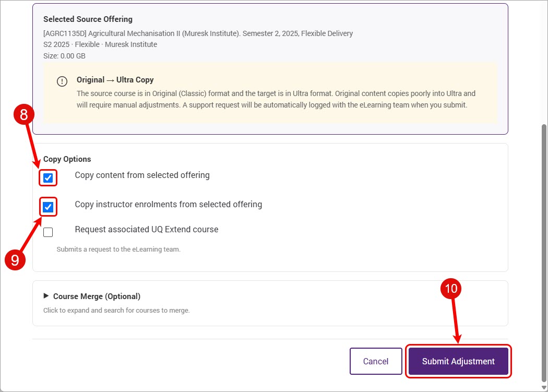Submit the adjustment
Viewport: 548px width, 392px height.
coord(458,361)
